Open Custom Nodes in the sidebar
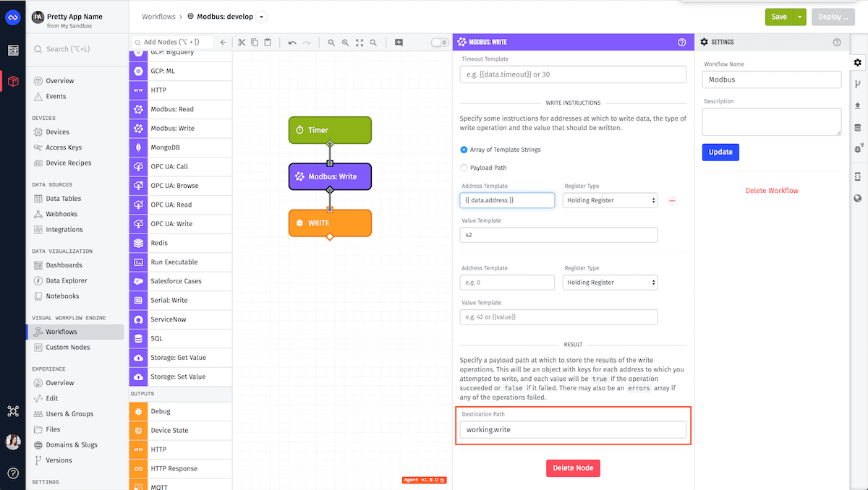The image size is (868, 490). tap(68, 348)
